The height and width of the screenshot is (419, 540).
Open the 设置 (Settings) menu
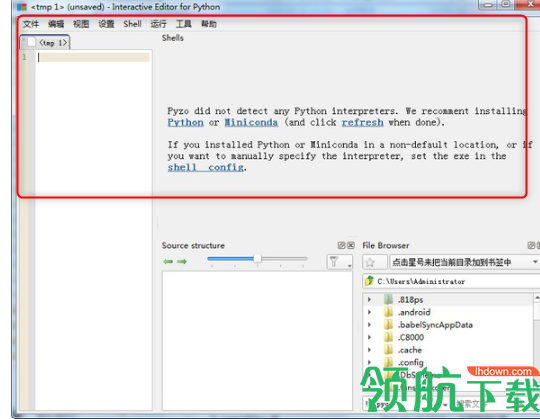pyautogui.click(x=106, y=24)
